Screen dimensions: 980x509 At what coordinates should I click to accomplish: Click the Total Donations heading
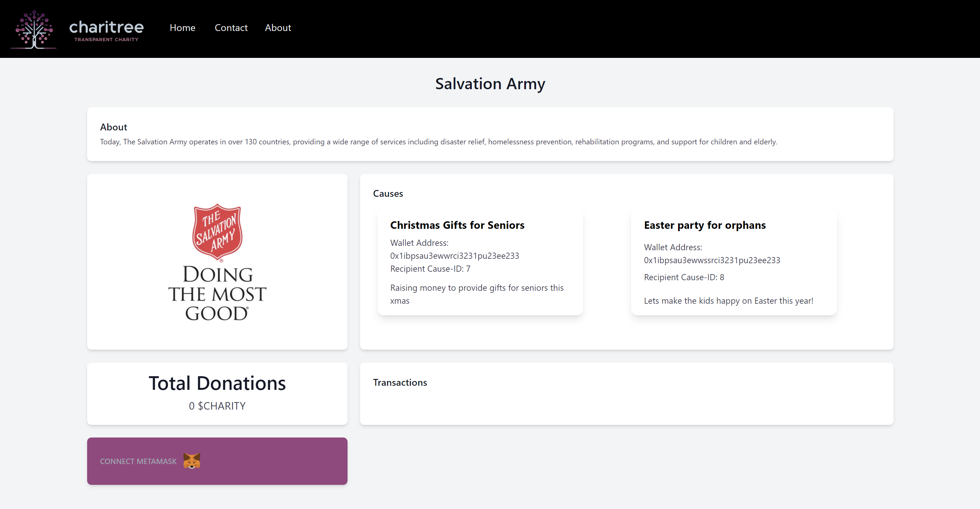point(217,383)
